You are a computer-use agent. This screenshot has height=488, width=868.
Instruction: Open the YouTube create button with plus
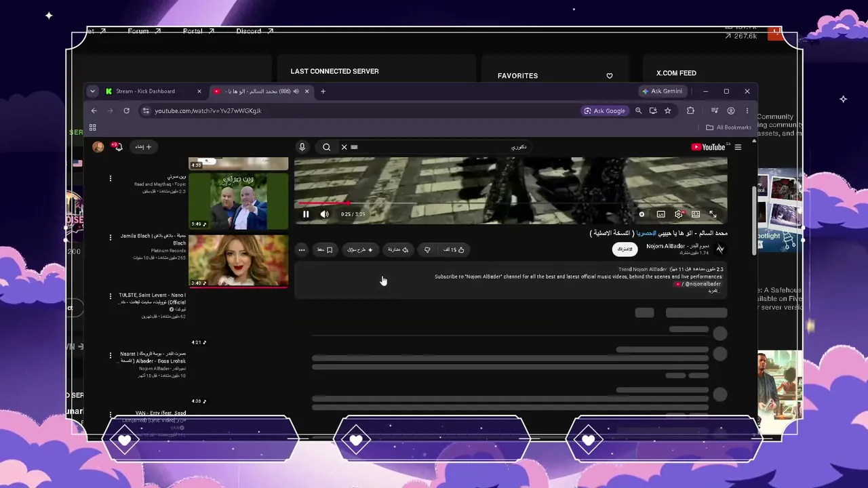143,147
